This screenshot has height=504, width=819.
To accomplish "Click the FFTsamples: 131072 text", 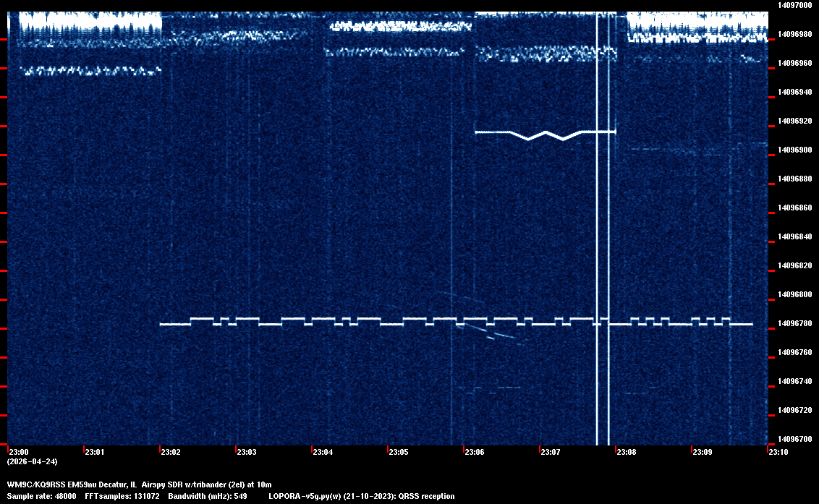I will [126, 497].
